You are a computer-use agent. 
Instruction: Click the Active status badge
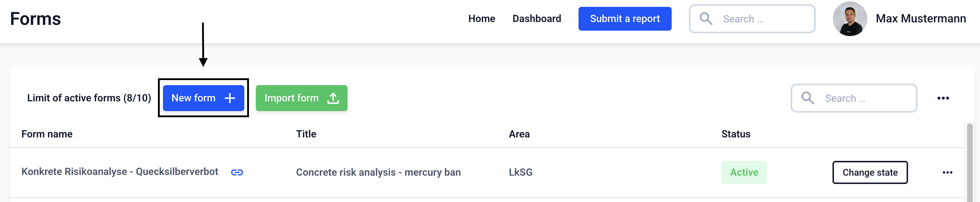[x=744, y=173]
